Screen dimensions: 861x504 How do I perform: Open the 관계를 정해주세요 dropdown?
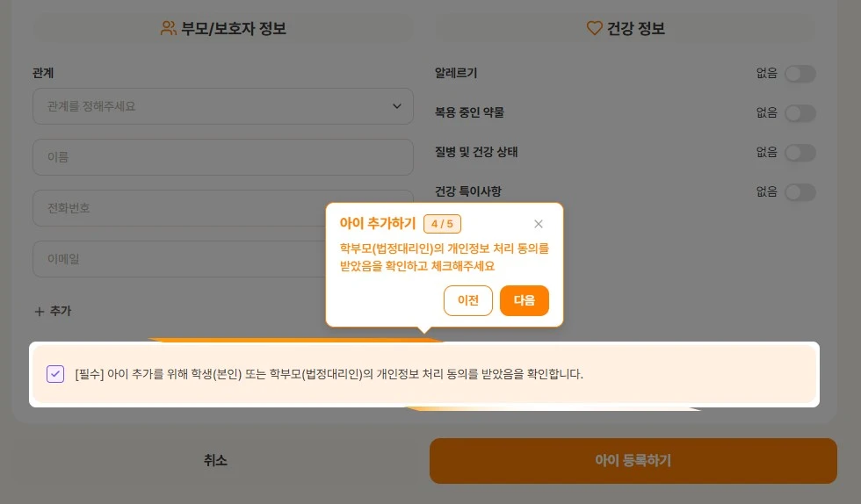223,106
